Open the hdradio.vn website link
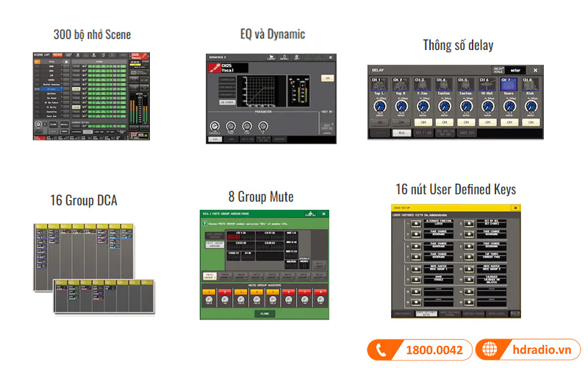The height and width of the screenshot is (368, 588). click(x=539, y=350)
